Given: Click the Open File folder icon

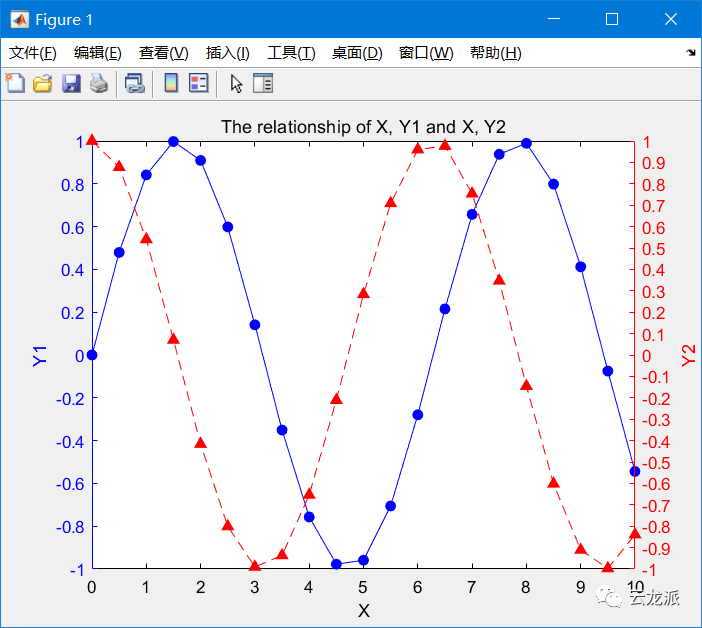Looking at the screenshot, I should tap(43, 84).
